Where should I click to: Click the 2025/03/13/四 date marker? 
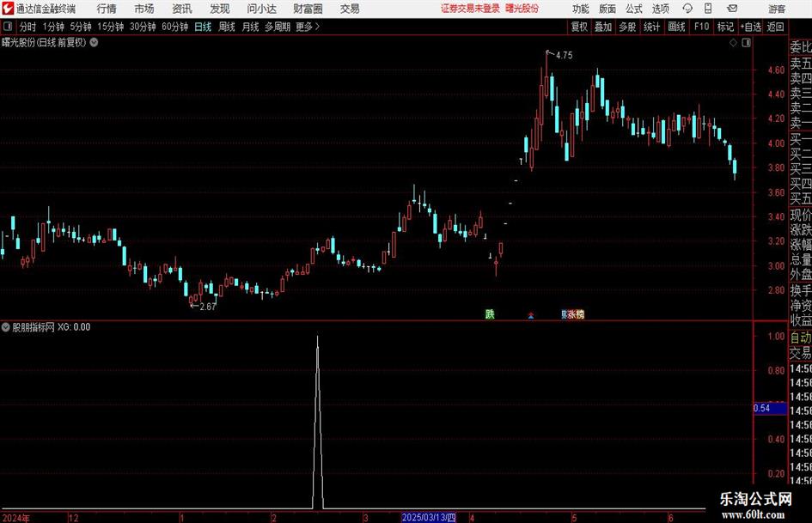(x=429, y=517)
